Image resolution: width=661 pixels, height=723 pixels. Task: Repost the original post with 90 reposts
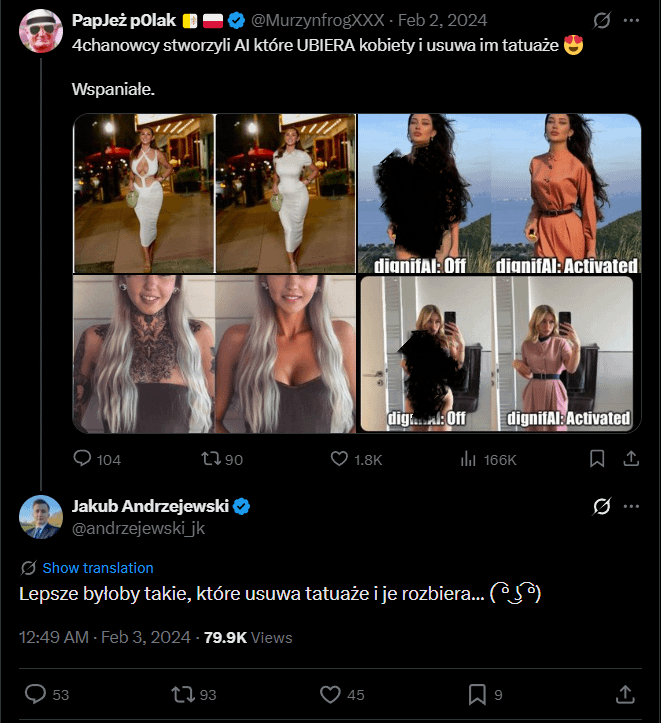click(x=209, y=459)
